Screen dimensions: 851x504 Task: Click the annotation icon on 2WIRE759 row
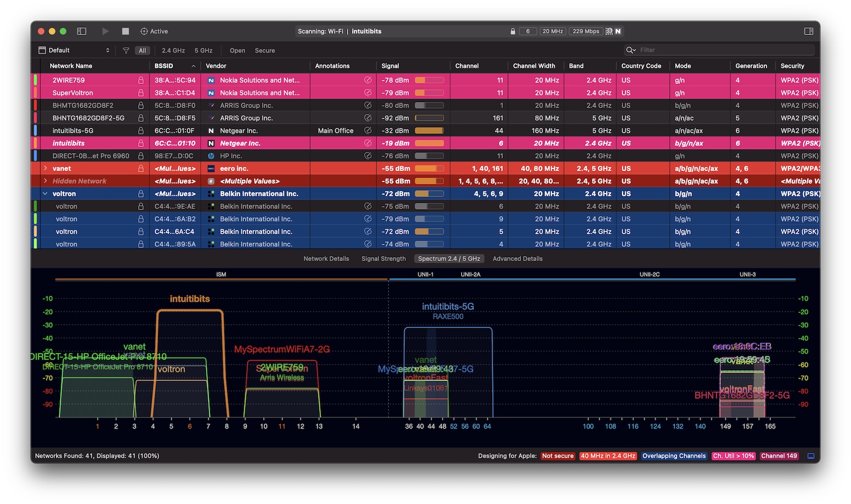click(x=368, y=80)
